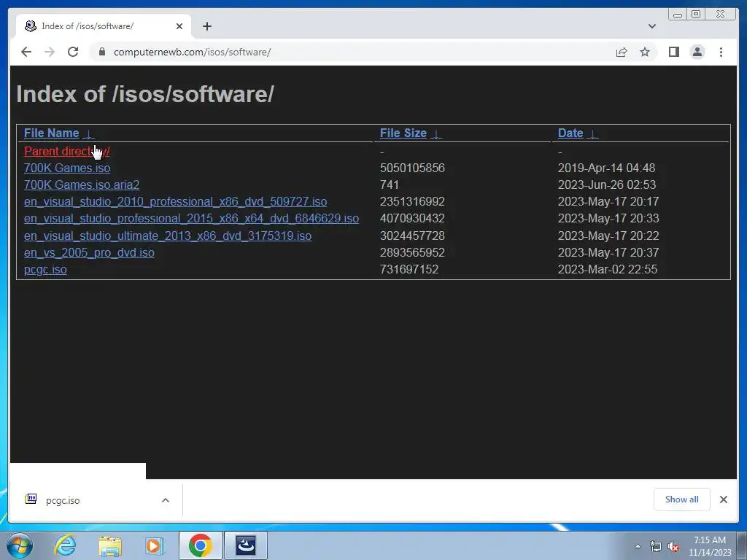Image resolution: width=747 pixels, height=560 pixels.
Task: Open the Chrome profile menu
Action: pos(697,52)
